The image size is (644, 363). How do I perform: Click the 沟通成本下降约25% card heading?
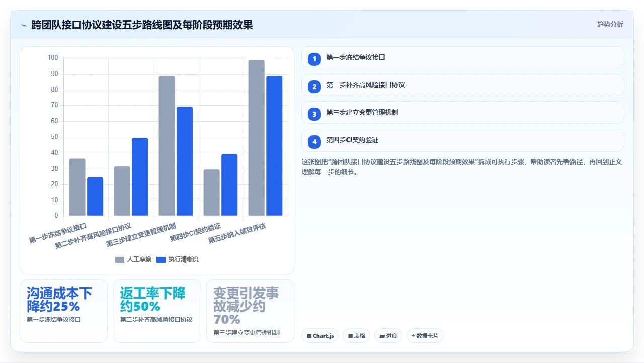coord(59,300)
